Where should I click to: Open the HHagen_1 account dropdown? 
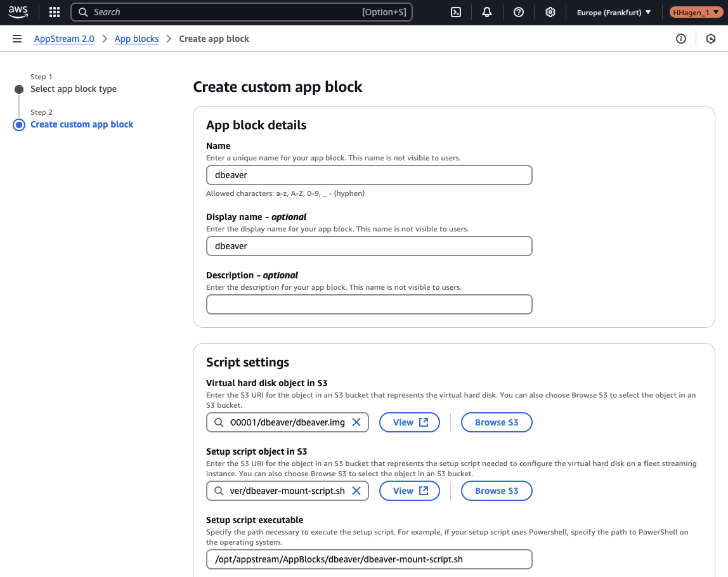[x=696, y=11]
